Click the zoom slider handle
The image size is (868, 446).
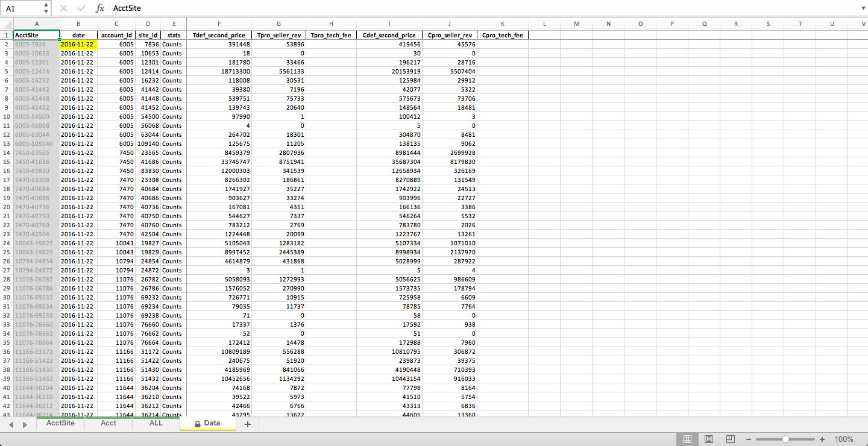[787, 439]
